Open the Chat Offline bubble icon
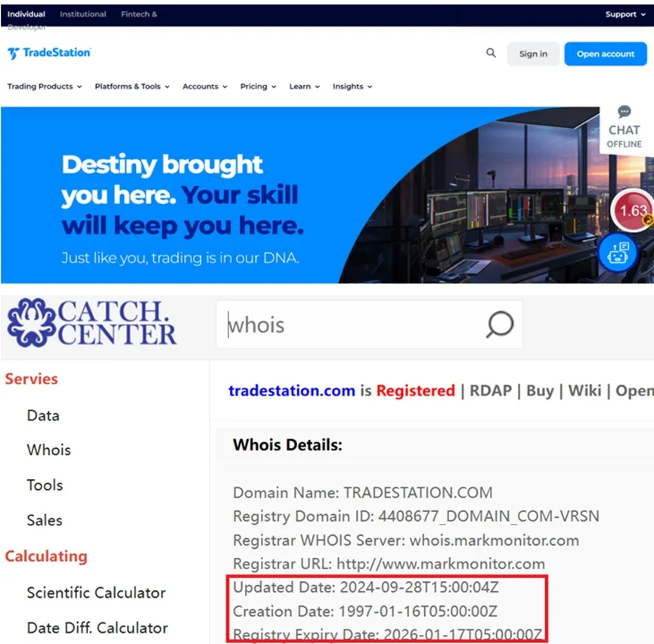This screenshot has width=654, height=644. pyautogui.click(x=624, y=112)
